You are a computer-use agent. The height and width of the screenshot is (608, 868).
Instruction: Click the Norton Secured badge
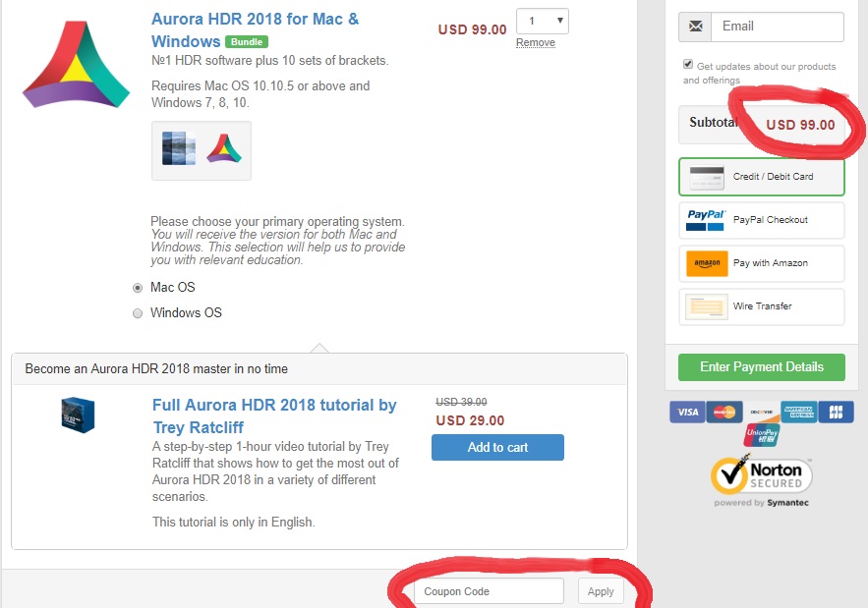click(x=762, y=475)
